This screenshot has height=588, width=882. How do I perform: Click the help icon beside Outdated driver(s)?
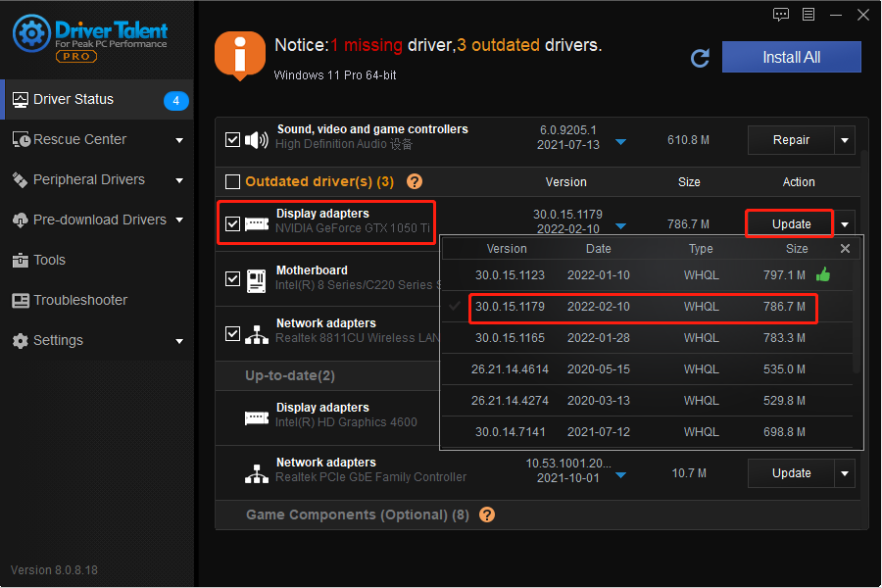[x=415, y=181]
